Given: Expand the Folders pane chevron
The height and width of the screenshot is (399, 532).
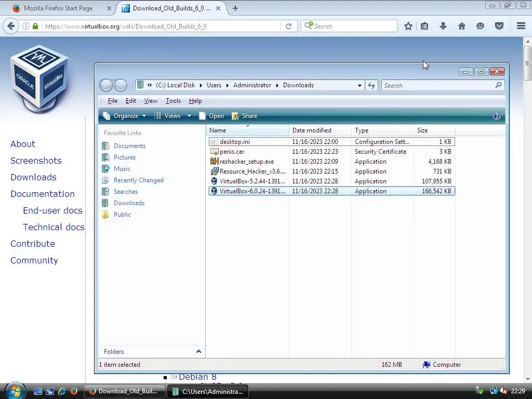Looking at the screenshot, I should (x=198, y=352).
